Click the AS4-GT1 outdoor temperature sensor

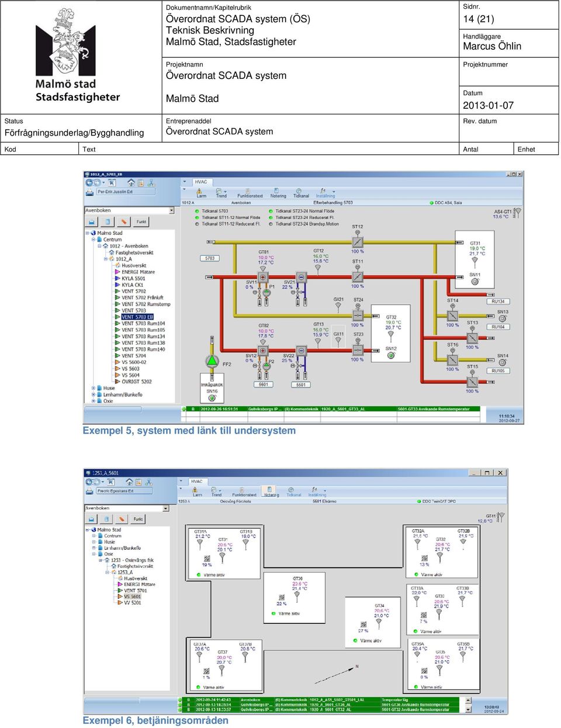click(517, 213)
